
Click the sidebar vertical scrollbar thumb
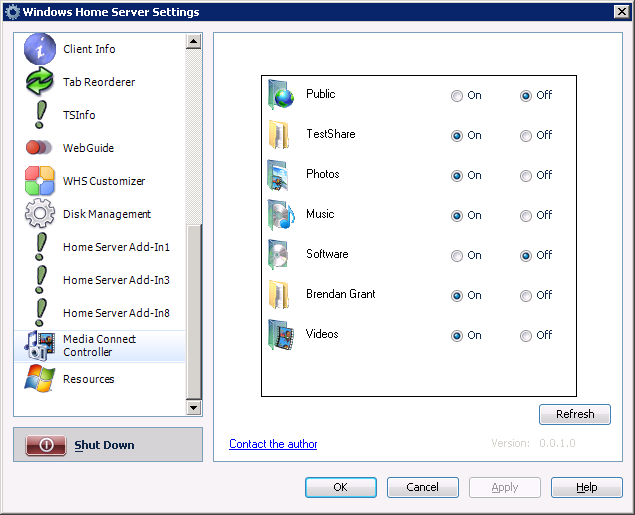point(194,312)
